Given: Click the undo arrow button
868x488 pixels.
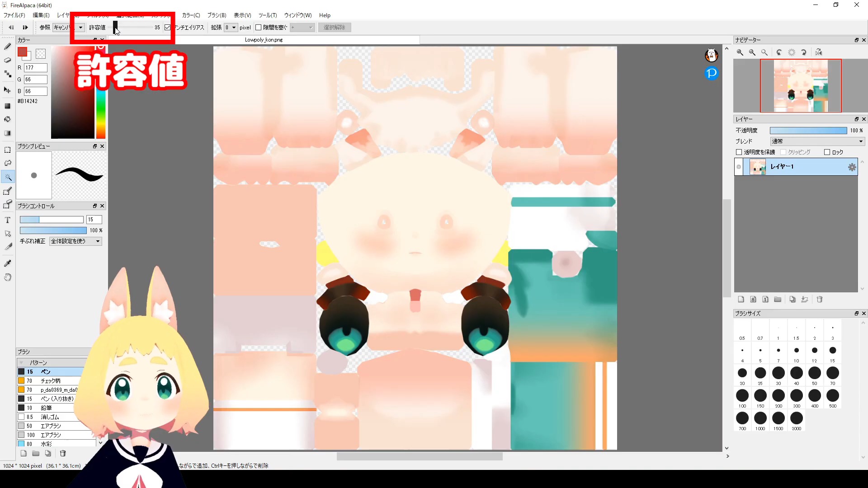Looking at the screenshot, I should (x=11, y=28).
